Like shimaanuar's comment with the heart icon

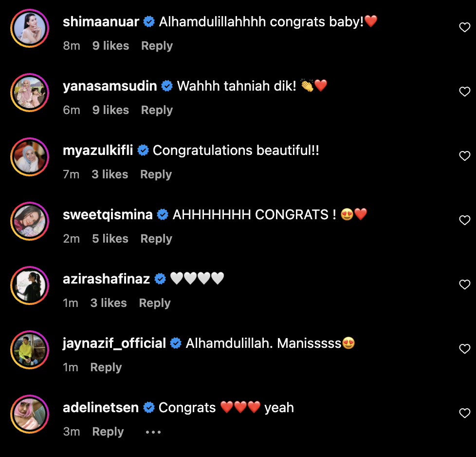[x=464, y=27]
